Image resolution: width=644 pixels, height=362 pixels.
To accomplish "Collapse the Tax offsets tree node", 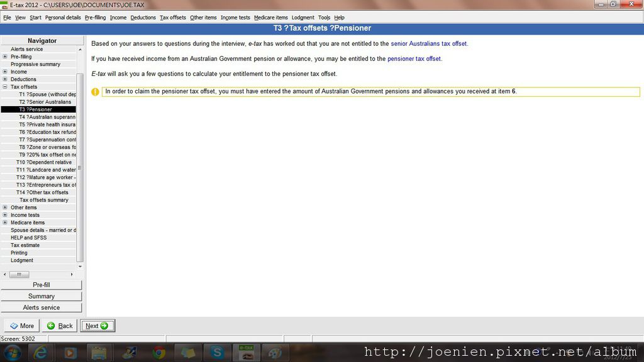I will click(5, 87).
